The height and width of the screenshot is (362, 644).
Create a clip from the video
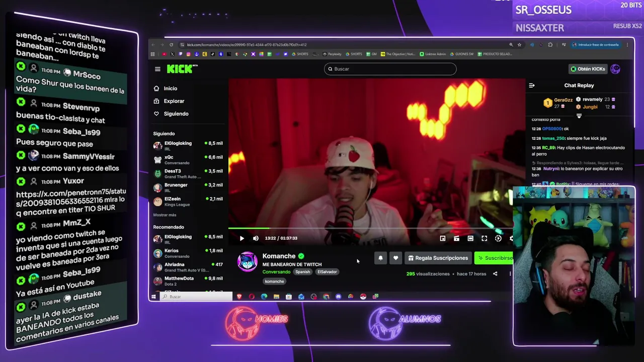tap(456, 238)
